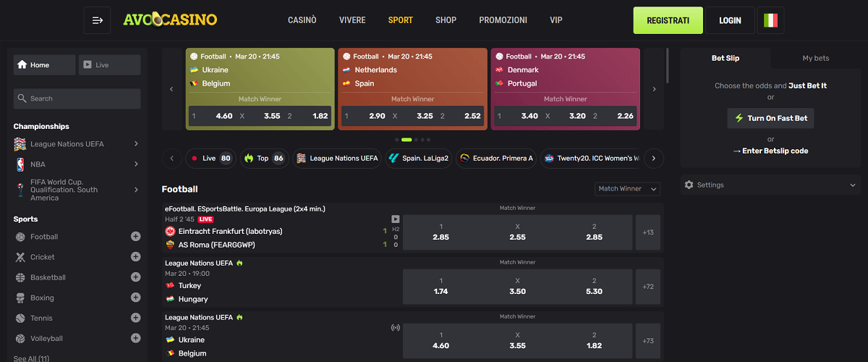
Task: Expand +72 more markets for Turkey–Hungary
Action: [x=647, y=287]
